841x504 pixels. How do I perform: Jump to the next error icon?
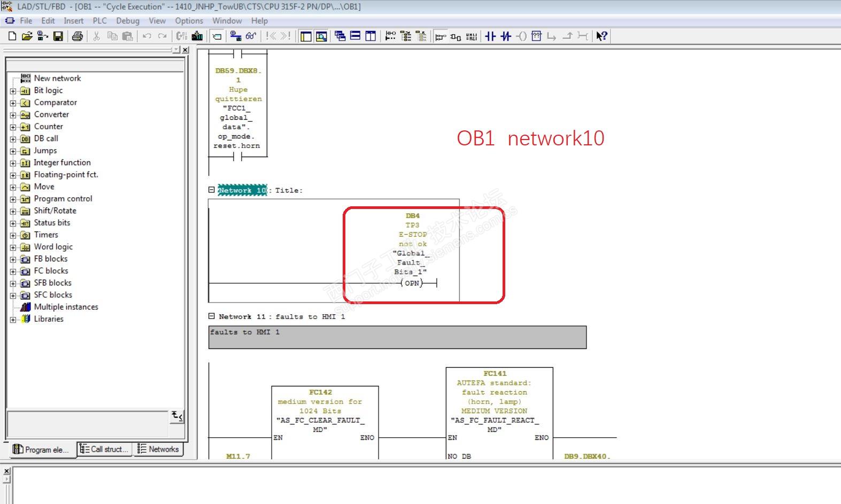(286, 36)
